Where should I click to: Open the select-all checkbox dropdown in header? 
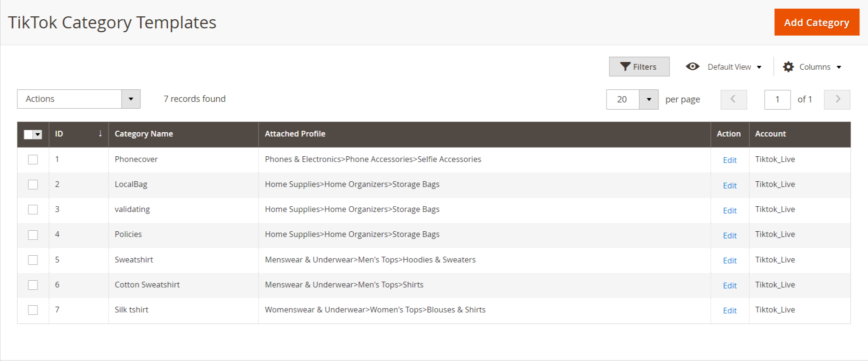pos(38,135)
